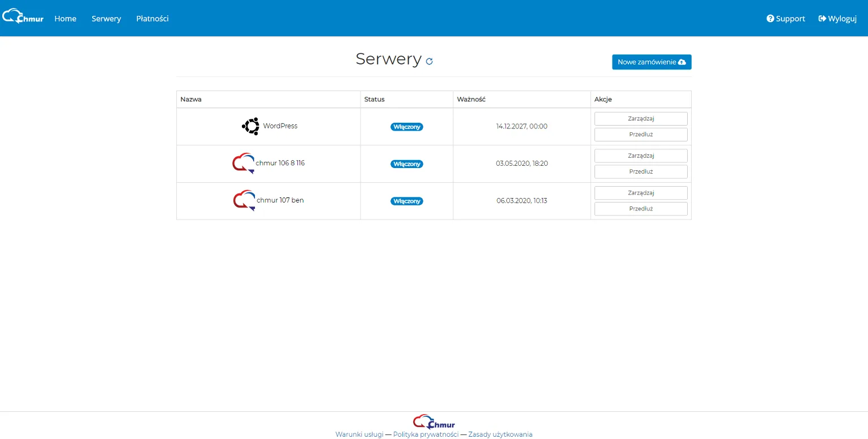This screenshot has height=439, width=868.
Task: Manage the WordPress server with Zarządzaj
Action: pos(641,119)
